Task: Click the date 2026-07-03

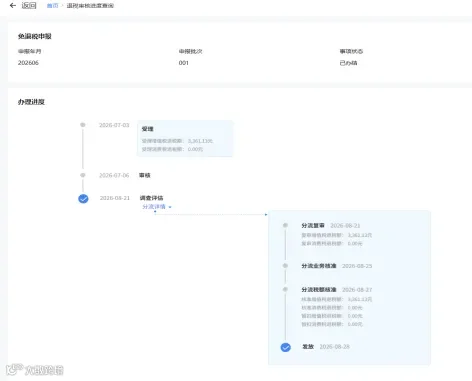Action: tap(114, 125)
